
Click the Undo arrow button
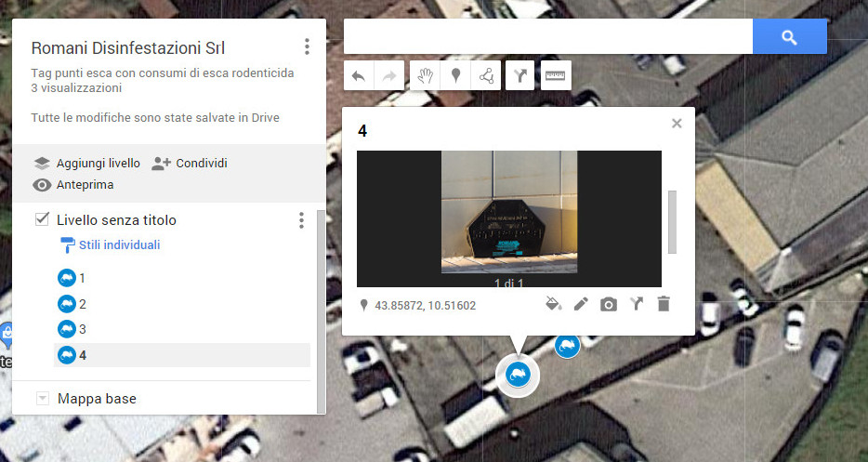click(x=359, y=76)
